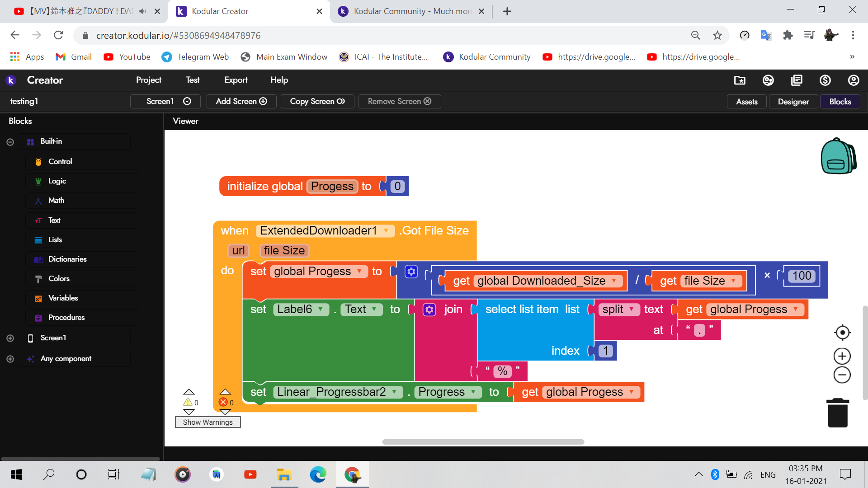Expand the Screen1 blocks tree
Image resolution: width=868 pixels, height=488 pixels.
(10, 338)
